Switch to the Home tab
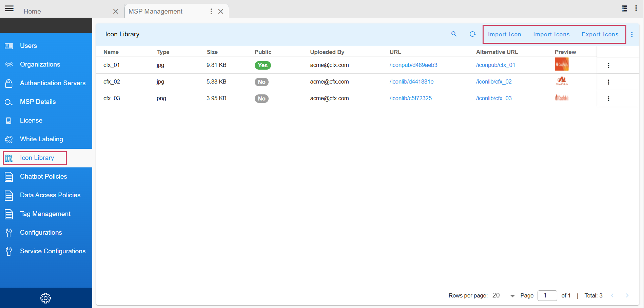Image resolution: width=644 pixels, height=308 pixels. tap(32, 12)
